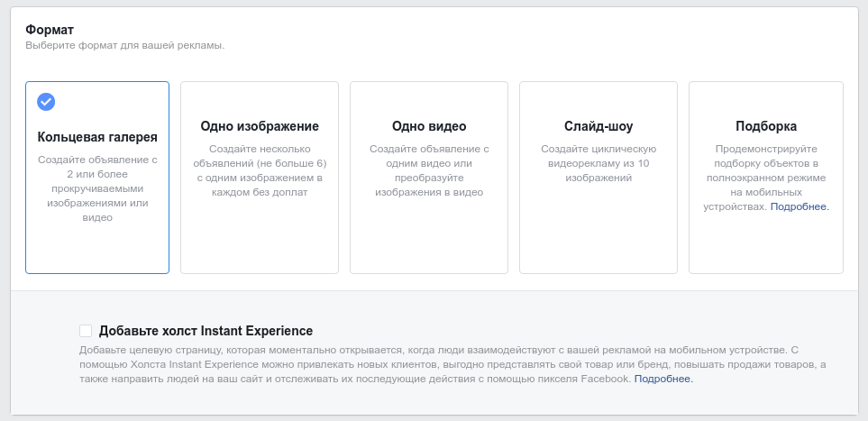Click the Instant Experience description paragraph
Screen dimensions: 868x421
coord(451,364)
